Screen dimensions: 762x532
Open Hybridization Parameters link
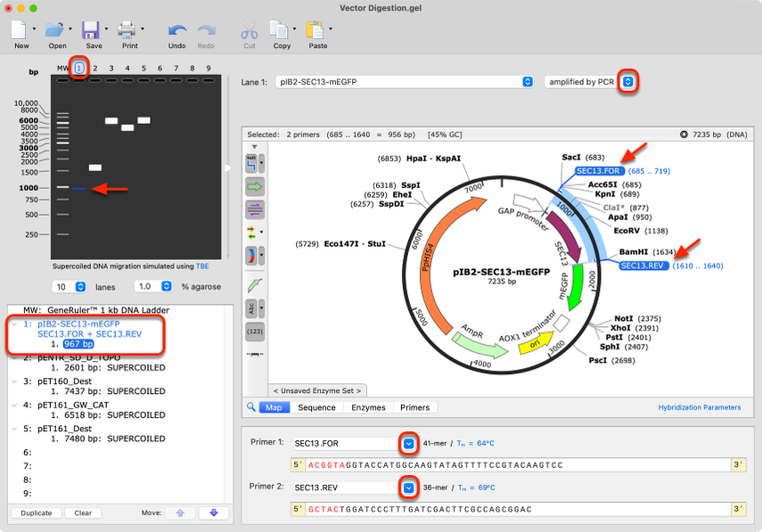pos(700,407)
